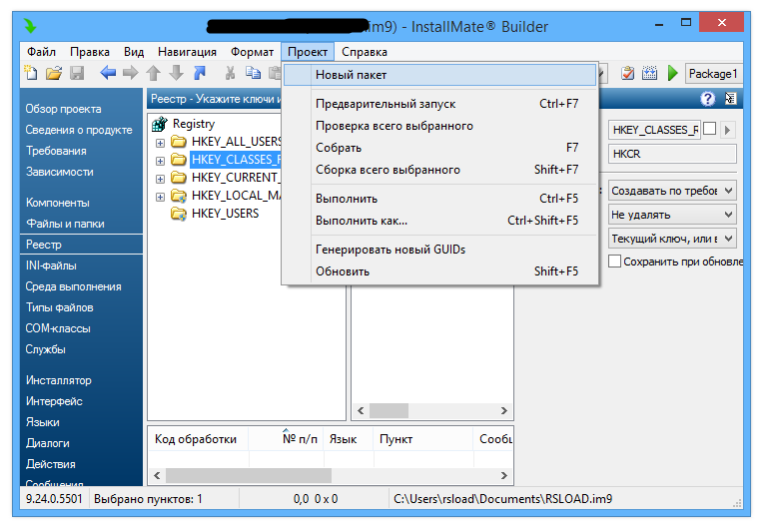Image resolution: width=784 pixels, height=532 pixels.
Task: Toggle 'Сохранить при обновле' checkbox
Action: tap(614, 262)
